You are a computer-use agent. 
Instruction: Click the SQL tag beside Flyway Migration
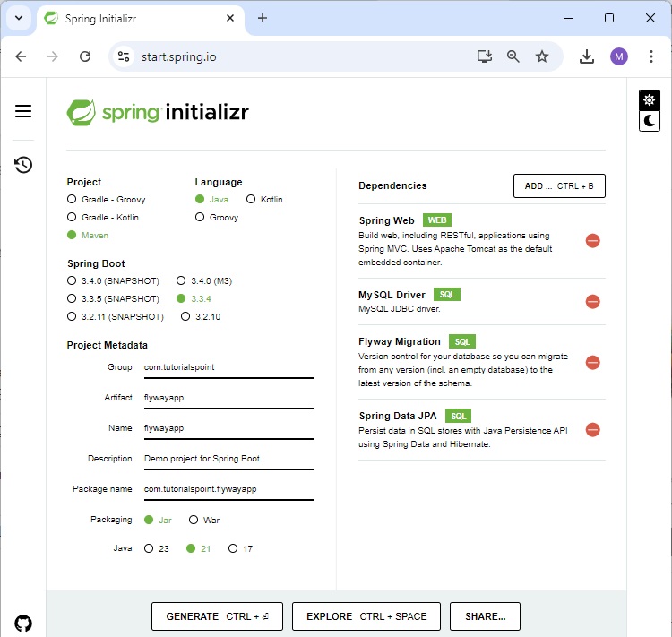pyautogui.click(x=462, y=341)
